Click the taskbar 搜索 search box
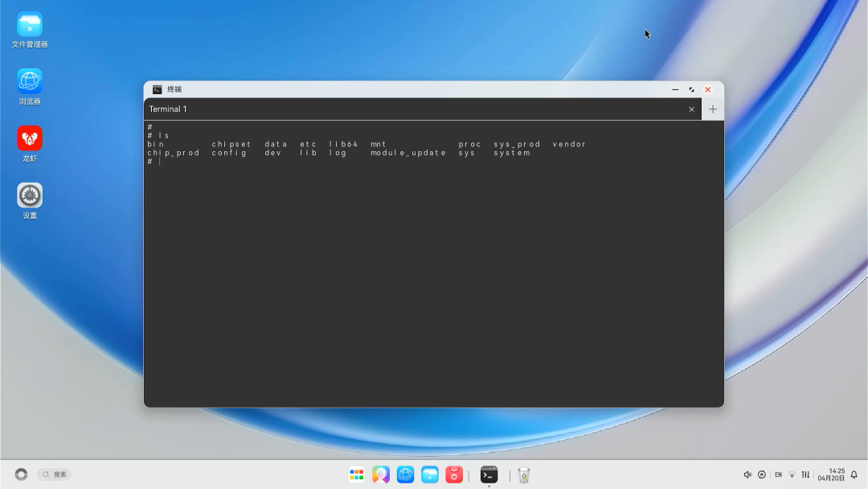Viewport: 868px width, 489px height. 55,475
